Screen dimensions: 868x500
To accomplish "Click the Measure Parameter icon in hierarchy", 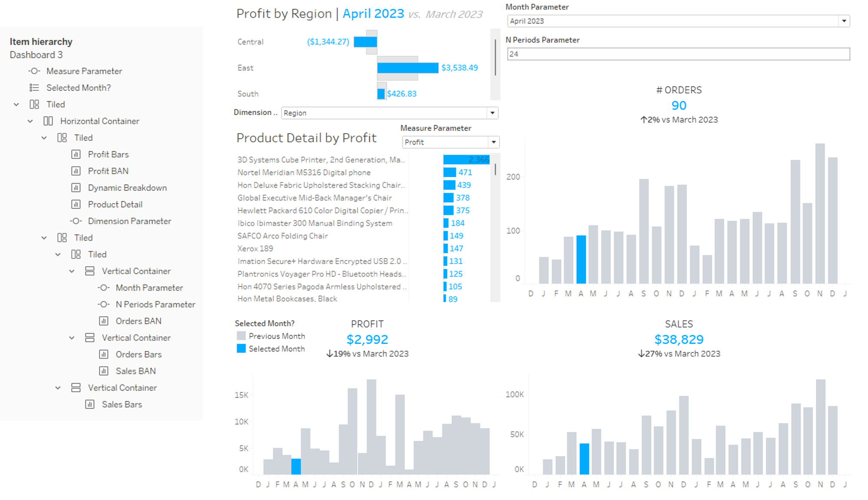I will (x=34, y=71).
